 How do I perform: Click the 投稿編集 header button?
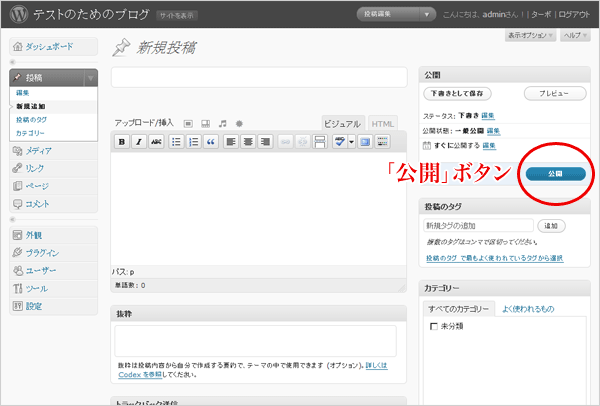pyautogui.click(x=388, y=15)
